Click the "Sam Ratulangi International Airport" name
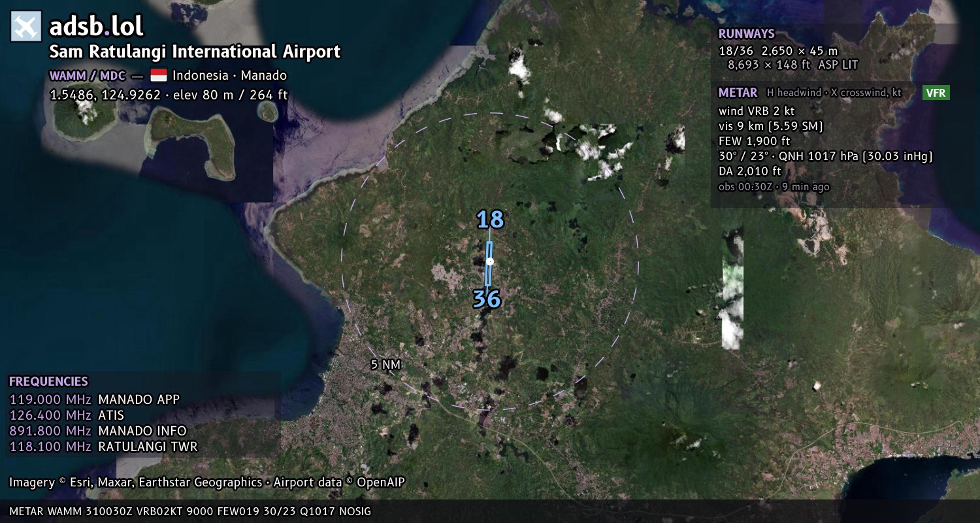The width and height of the screenshot is (980, 523). click(195, 52)
